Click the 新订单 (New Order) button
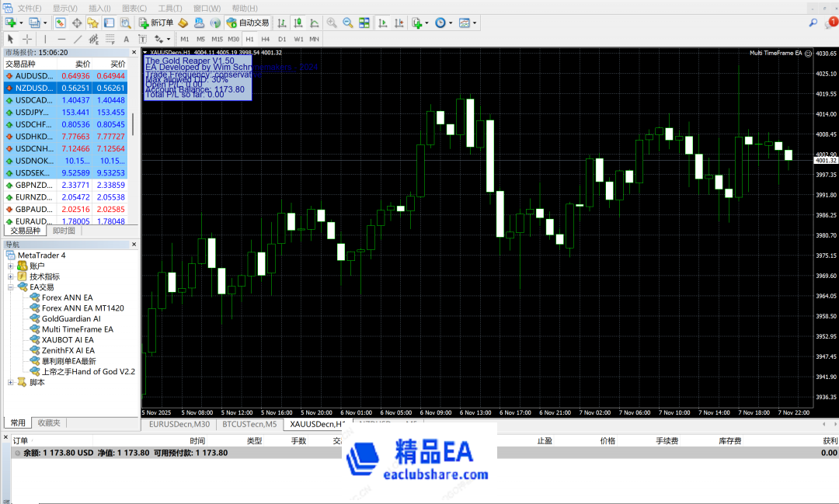 [x=156, y=23]
